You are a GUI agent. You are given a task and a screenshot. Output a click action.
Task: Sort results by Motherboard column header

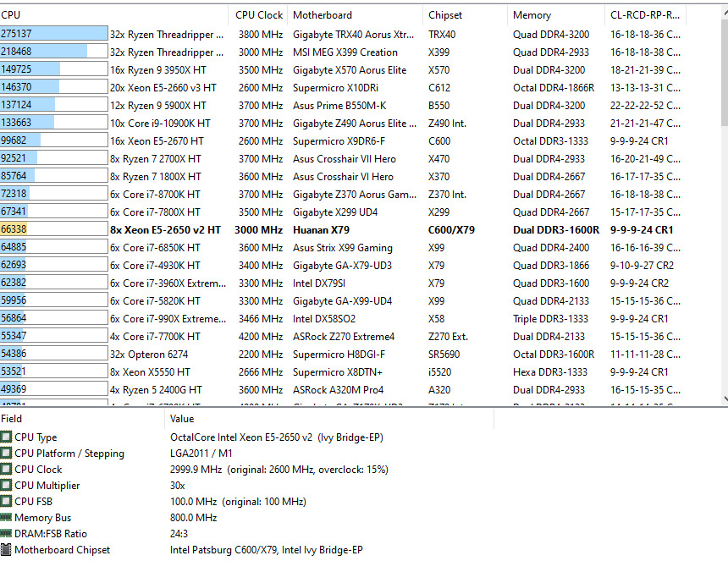click(x=322, y=15)
